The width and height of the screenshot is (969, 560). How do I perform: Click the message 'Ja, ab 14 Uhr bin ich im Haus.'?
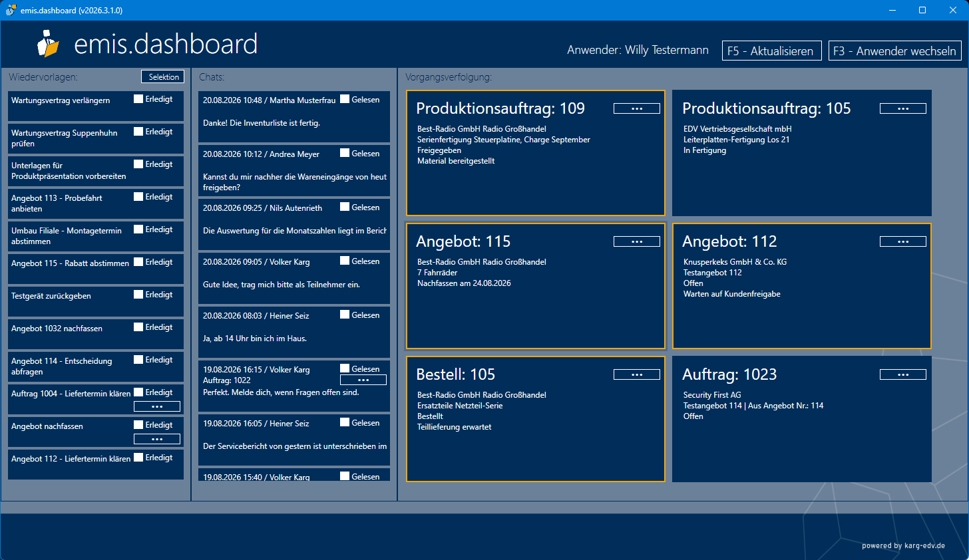[255, 339]
